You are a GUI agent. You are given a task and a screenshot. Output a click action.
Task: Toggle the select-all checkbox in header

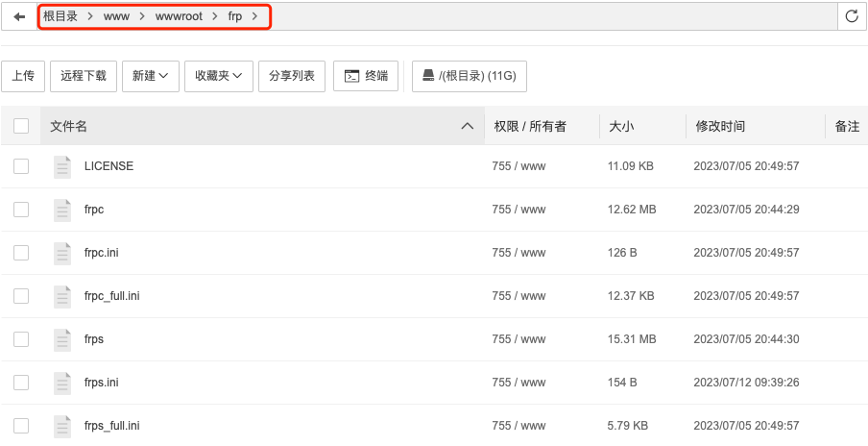[x=21, y=126]
